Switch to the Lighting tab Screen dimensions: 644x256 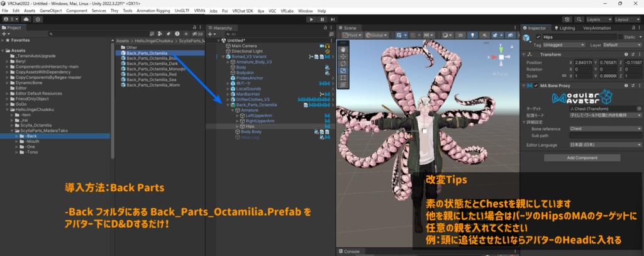click(x=564, y=28)
